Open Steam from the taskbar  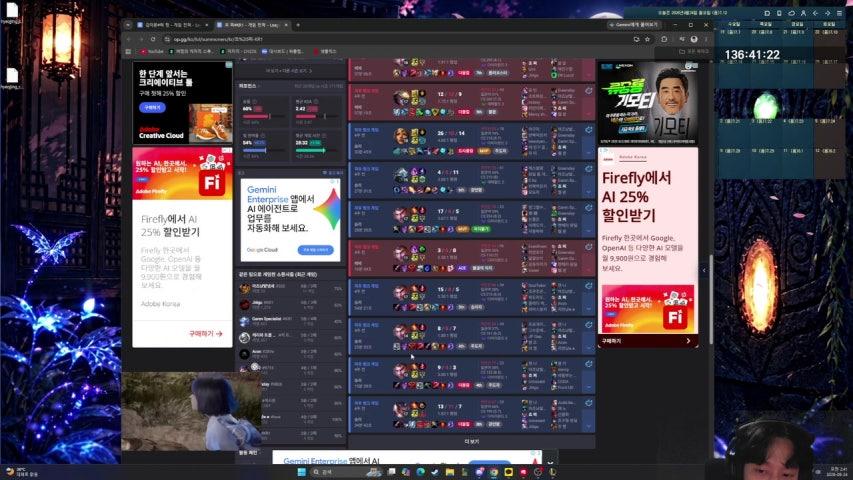[435, 472]
